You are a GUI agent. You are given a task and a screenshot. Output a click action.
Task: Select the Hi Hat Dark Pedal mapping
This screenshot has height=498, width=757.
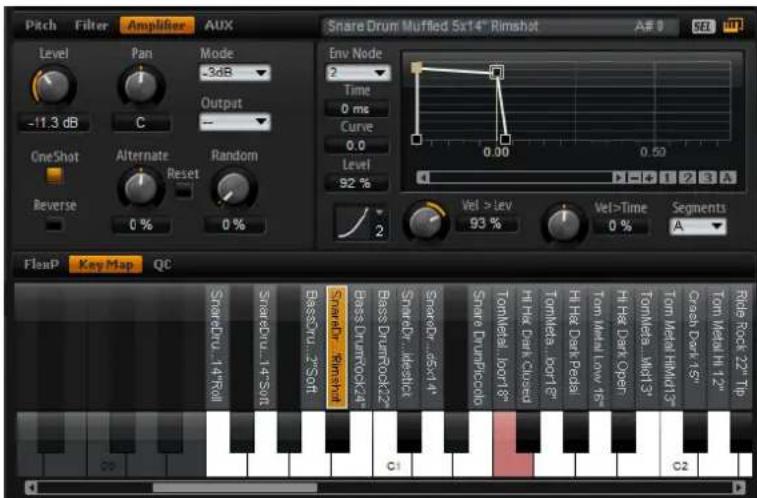573,347
